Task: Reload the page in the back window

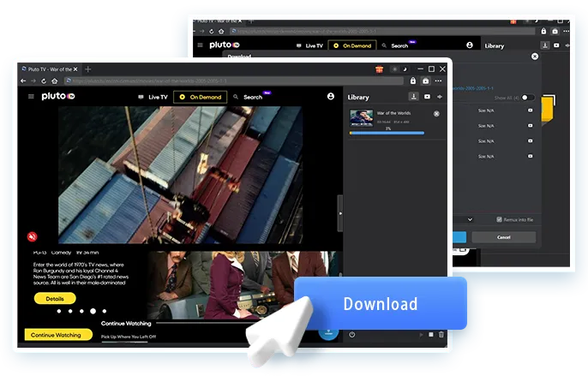Action: click(211, 32)
